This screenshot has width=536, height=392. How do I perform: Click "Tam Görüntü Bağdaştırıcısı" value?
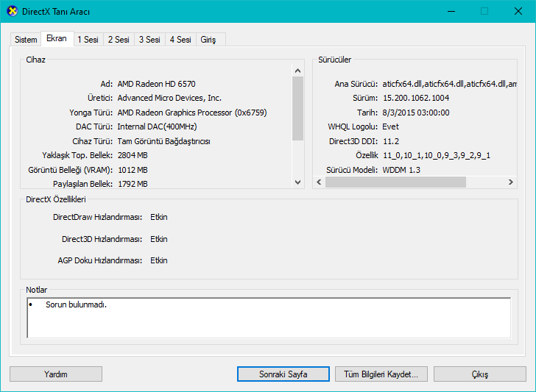click(163, 141)
